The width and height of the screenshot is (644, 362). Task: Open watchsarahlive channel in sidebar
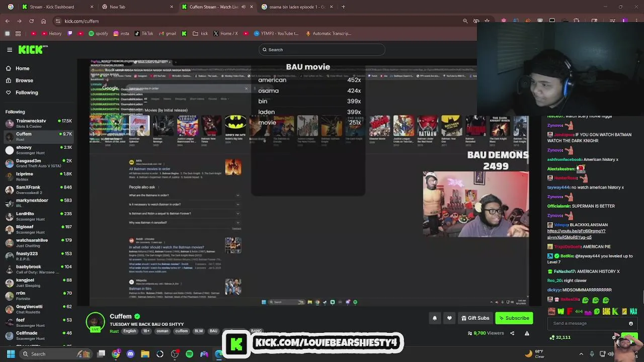(x=38, y=242)
